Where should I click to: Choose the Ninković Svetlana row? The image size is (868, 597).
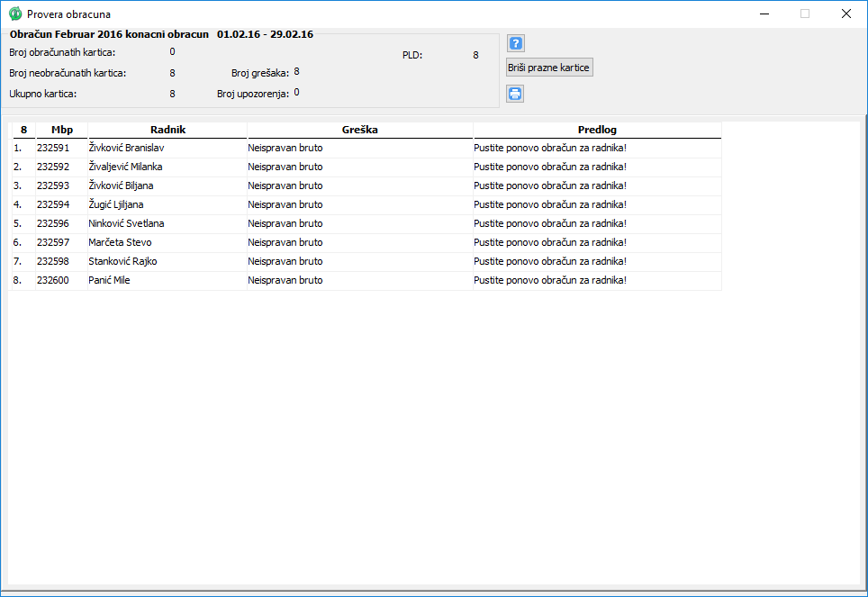coord(126,223)
